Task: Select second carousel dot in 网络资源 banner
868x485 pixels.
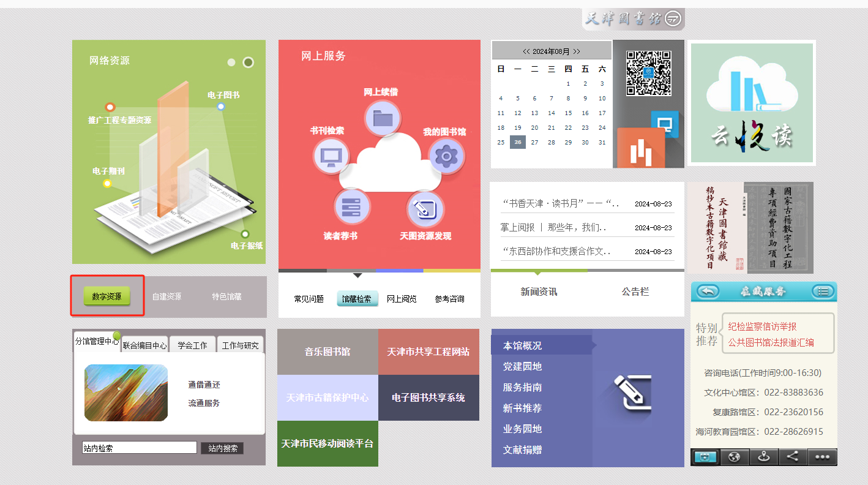Action: (248, 62)
